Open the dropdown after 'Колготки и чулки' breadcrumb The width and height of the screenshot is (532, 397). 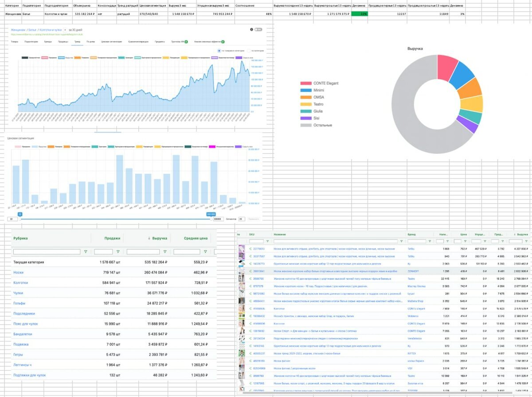65,30
